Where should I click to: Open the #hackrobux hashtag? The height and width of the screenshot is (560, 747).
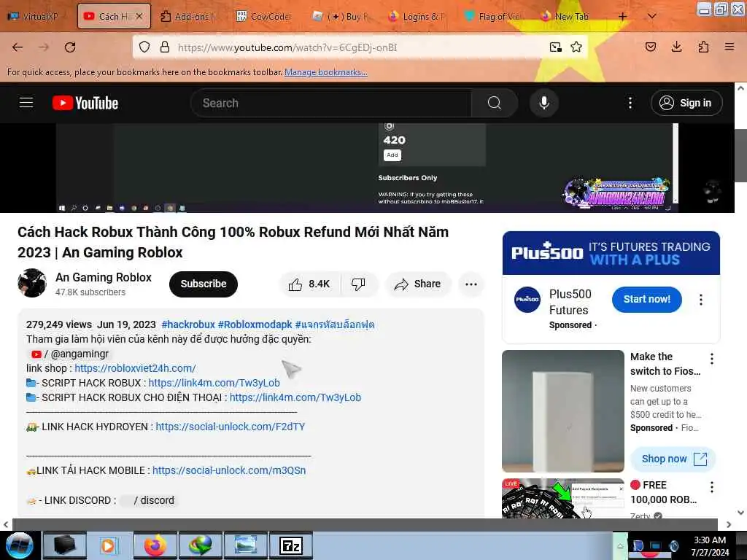click(x=188, y=324)
